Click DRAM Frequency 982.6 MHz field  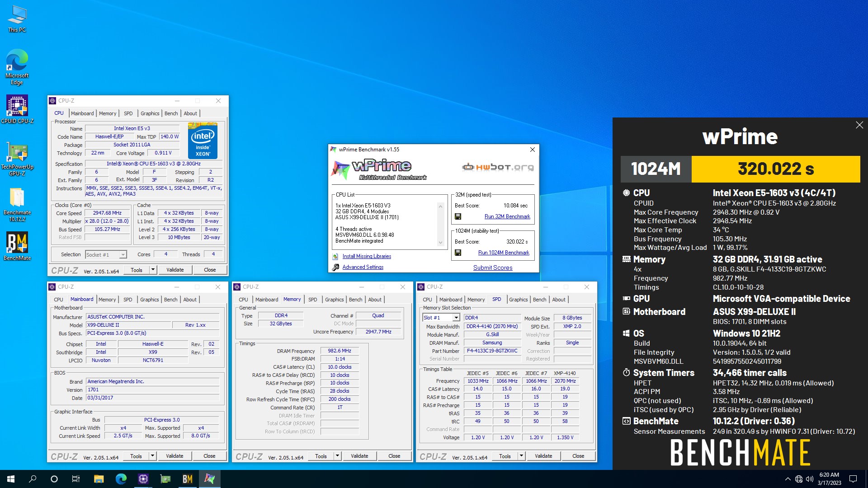[x=340, y=351]
